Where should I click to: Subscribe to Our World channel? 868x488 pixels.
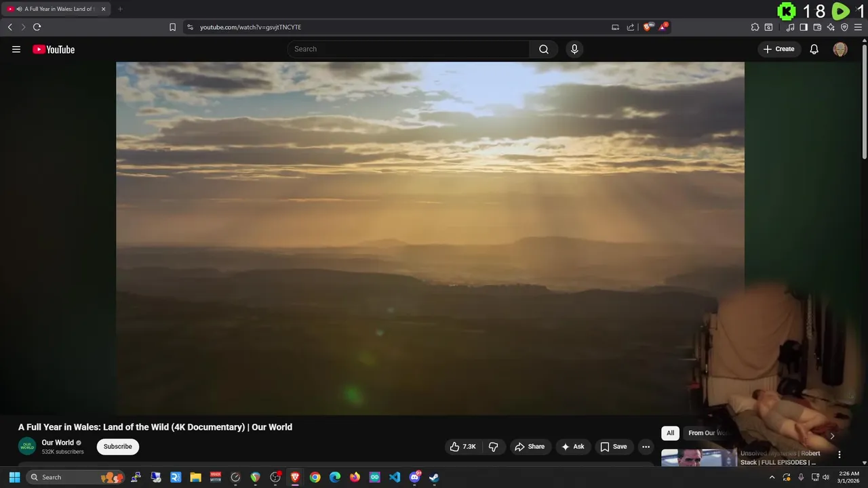(118, 447)
